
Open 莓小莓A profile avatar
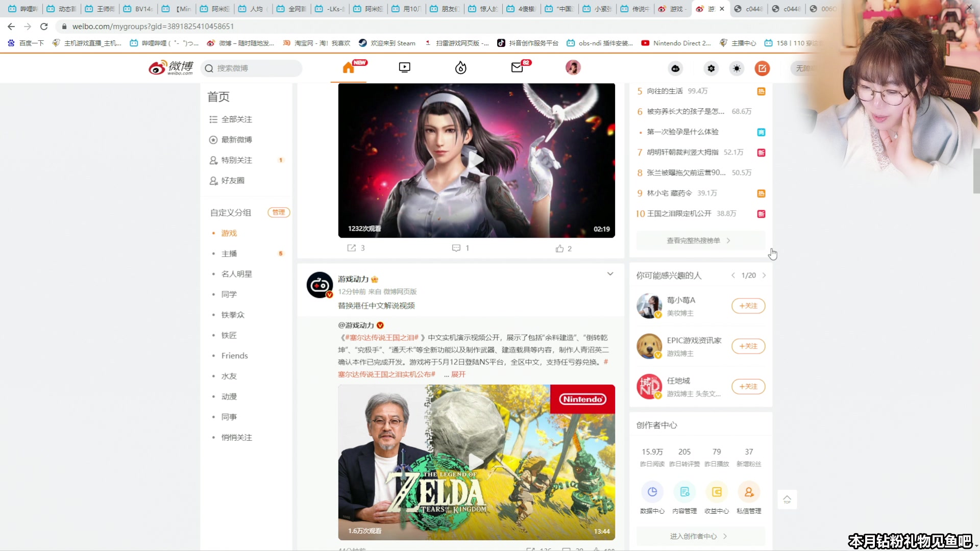pyautogui.click(x=649, y=306)
